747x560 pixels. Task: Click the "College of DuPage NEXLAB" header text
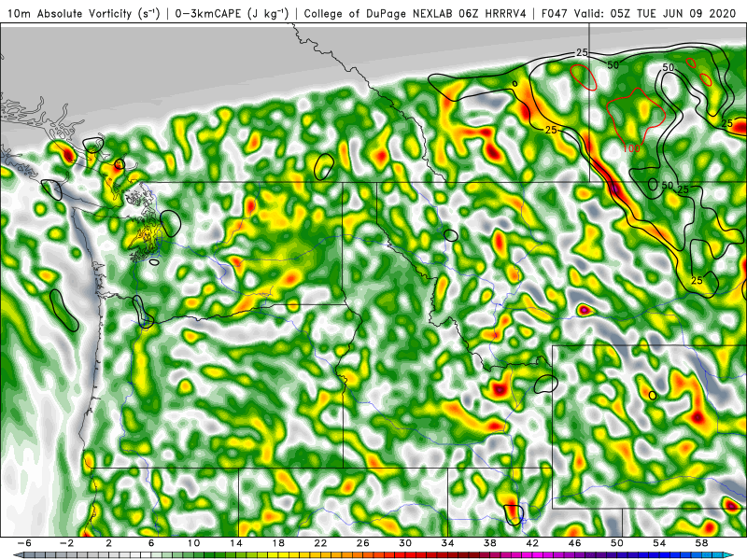tap(379, 13)
